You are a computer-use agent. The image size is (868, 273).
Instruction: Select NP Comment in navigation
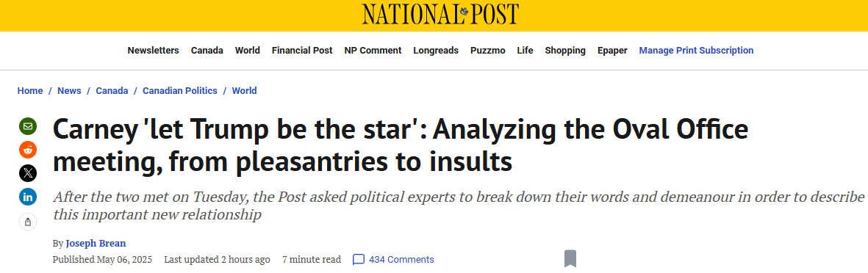(373, 51)
